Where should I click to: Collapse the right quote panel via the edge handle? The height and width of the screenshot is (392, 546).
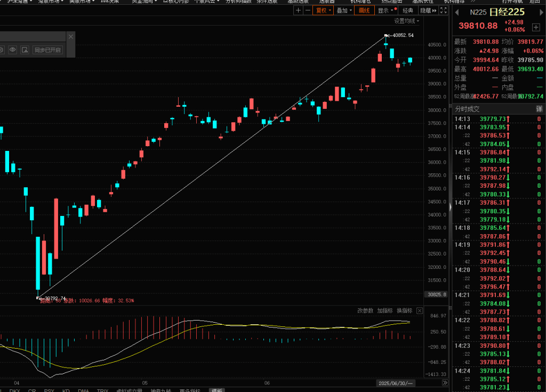point(450,207)
